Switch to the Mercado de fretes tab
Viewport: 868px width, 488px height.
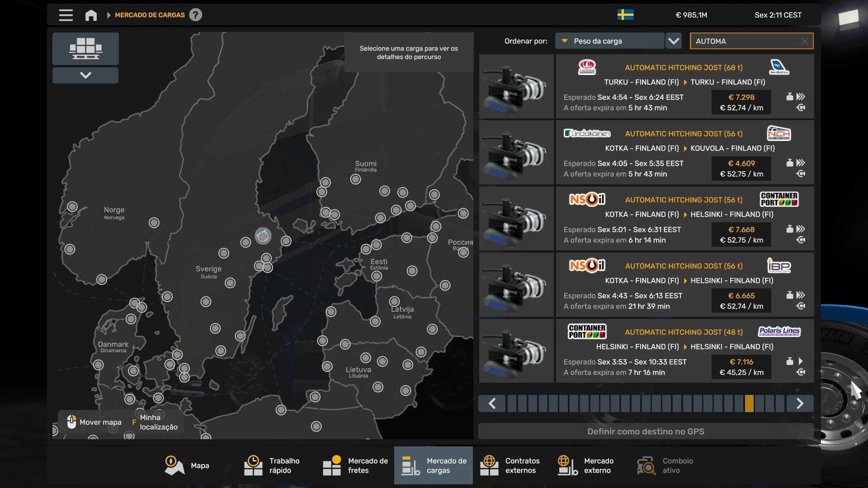coord(355,465)
